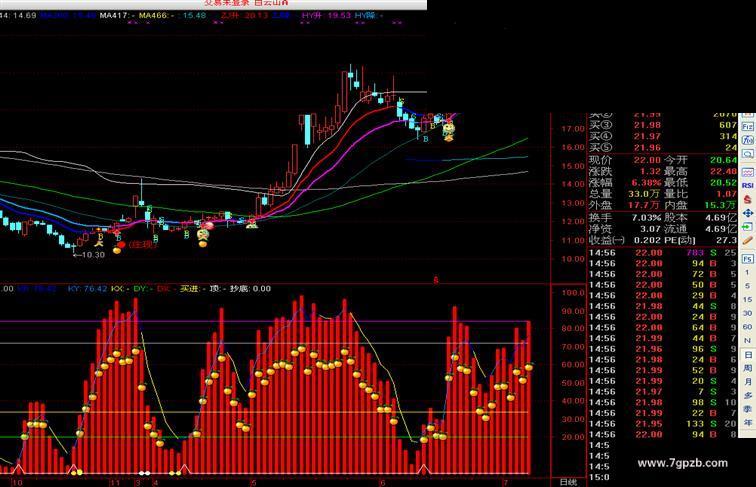The height and width of the screenshot is (487, 756).
Task: Select the 30-minute period button
Action: (x=747, y=313)
